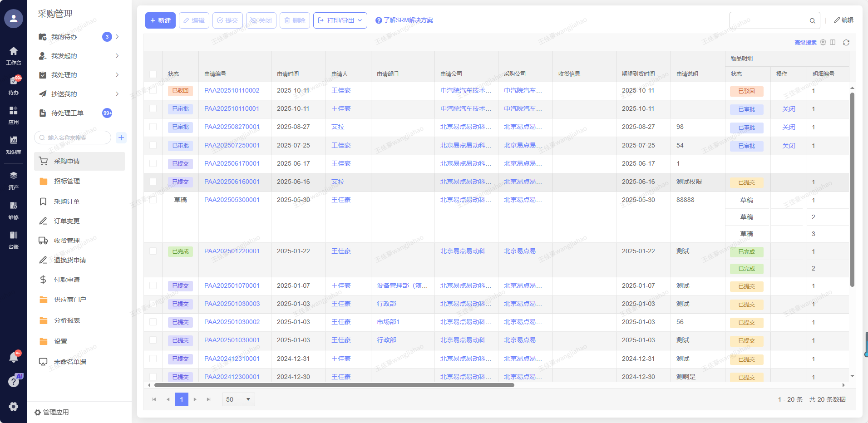Select the checkbox for row PAA202508270001
The width and height of the screenshot is (868, 423).
[153, 127]
